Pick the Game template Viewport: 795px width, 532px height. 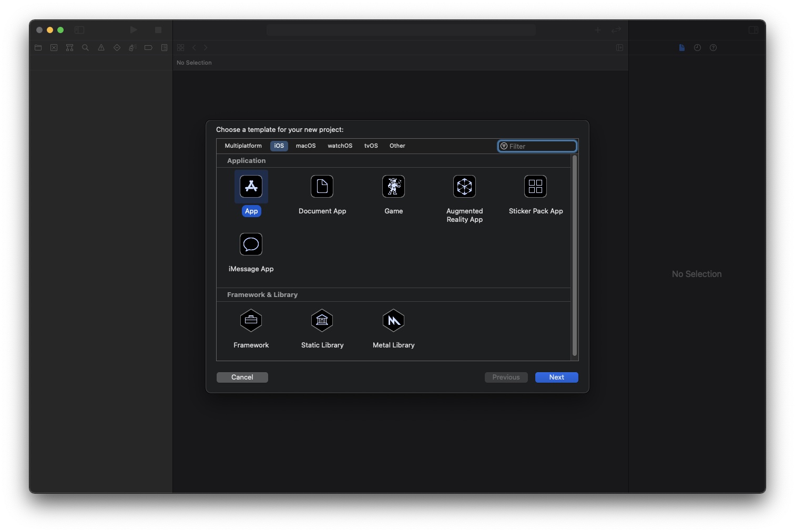tap(393, 186)
